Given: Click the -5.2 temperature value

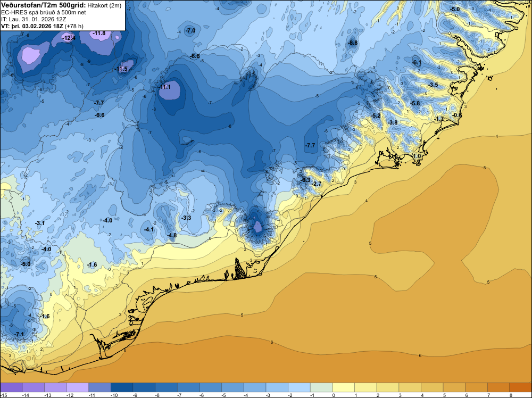Looking at the screenshot, I should [x=376, y=115].
